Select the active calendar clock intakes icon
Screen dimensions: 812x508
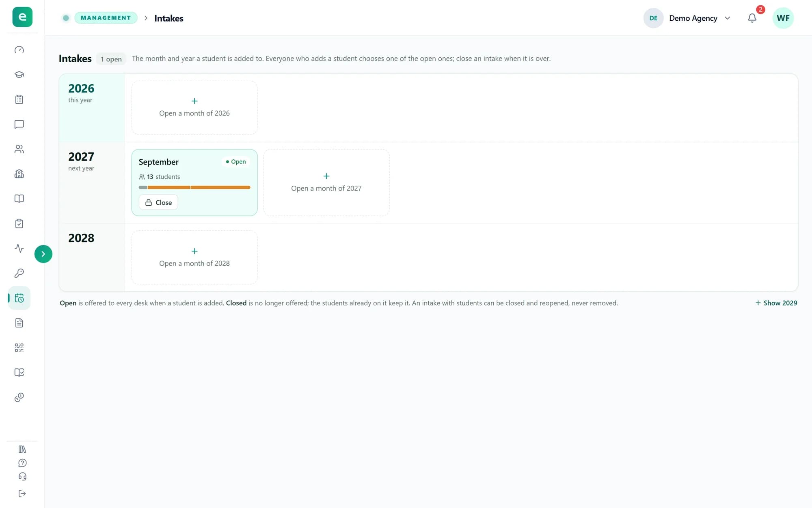19,298
